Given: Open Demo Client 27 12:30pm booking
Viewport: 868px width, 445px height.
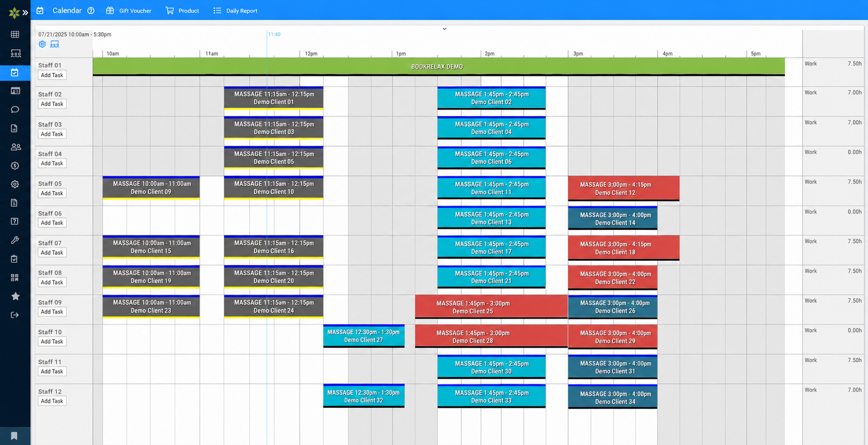Looking at the screenshot, I should tap(364, 336).
